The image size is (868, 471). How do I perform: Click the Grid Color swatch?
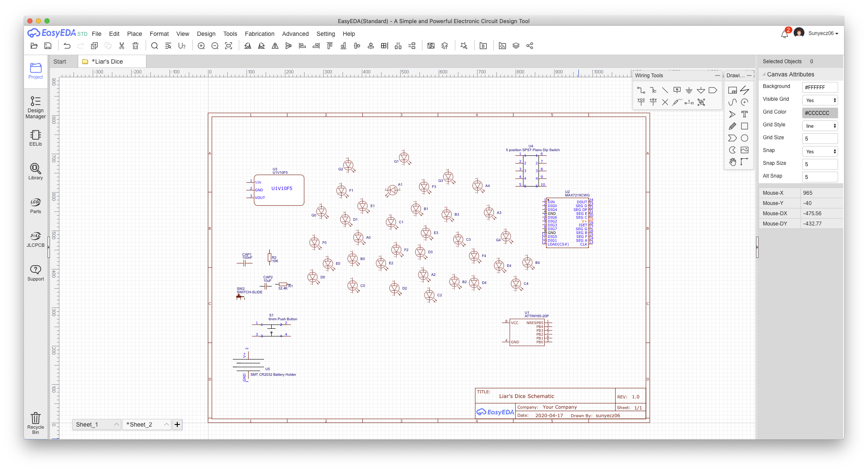coord(820,113)
